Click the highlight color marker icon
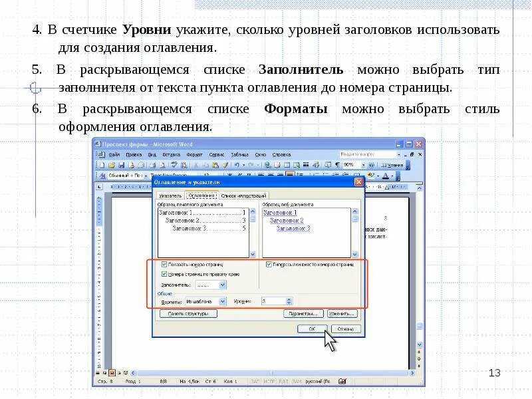The width and height of the screenshot is (532, 399). [x=370, y=175]
